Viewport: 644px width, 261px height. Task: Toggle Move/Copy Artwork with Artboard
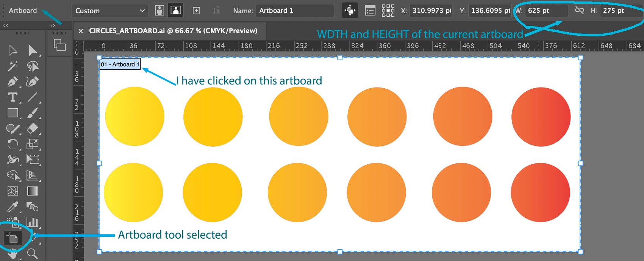[350, 11]
